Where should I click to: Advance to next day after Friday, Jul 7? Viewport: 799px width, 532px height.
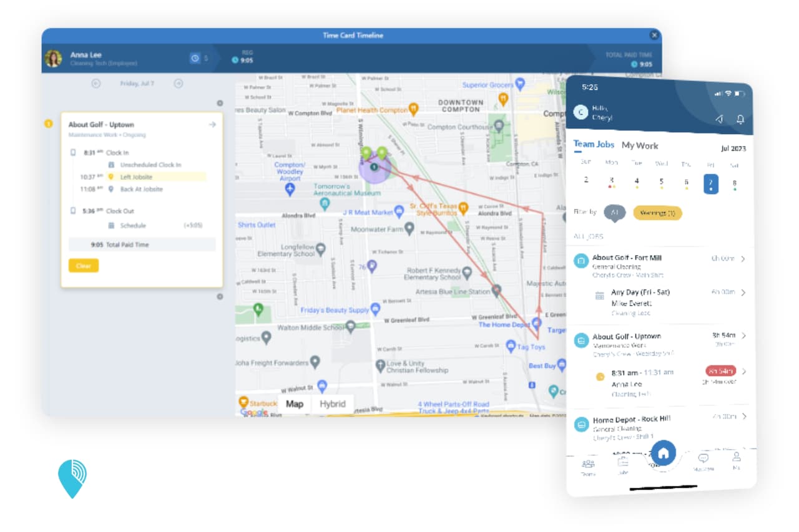tap(178, 84)
